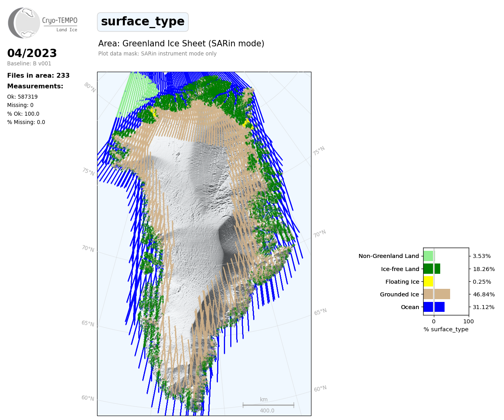Click the 'Floating Ice' legend label
Viewport: 504px width, 420px height.
[x=402, y=282]
